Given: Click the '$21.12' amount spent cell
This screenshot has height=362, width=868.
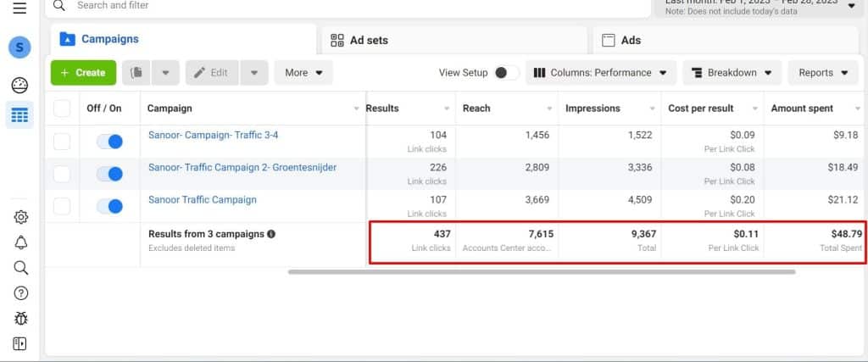Looking at the screenshot, I should 843,200.
